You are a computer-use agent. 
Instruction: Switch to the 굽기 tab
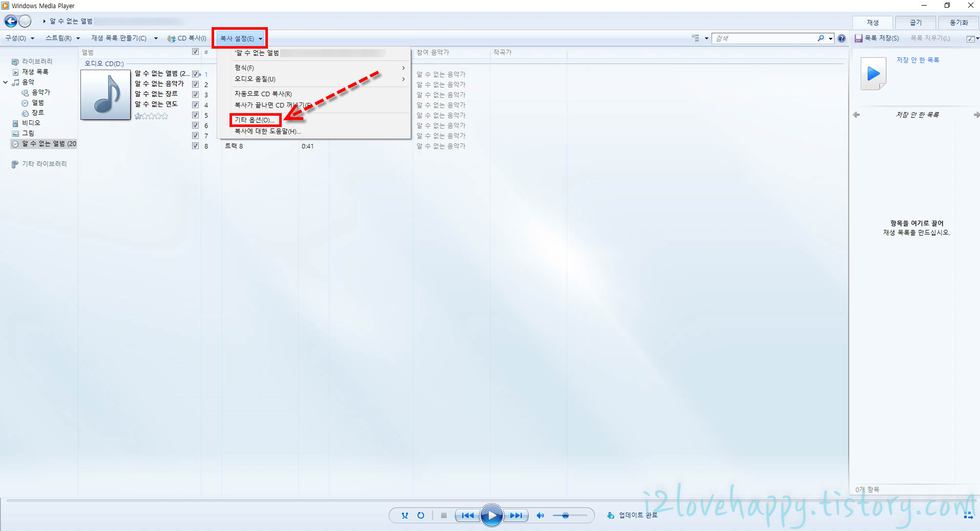point(915,23)
